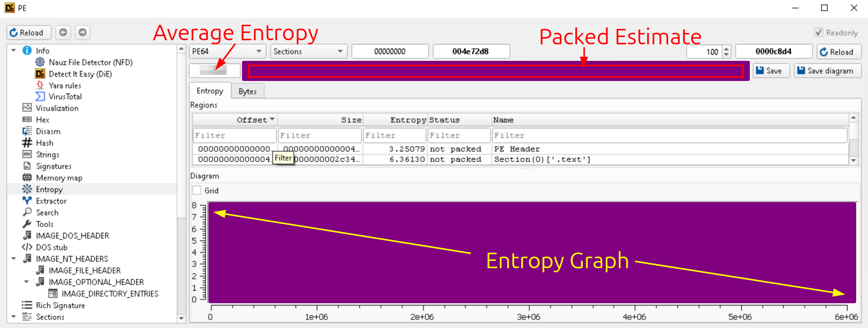Click the purple packed estimate bar
The image size is (868, 328).
tap(495, 71)
